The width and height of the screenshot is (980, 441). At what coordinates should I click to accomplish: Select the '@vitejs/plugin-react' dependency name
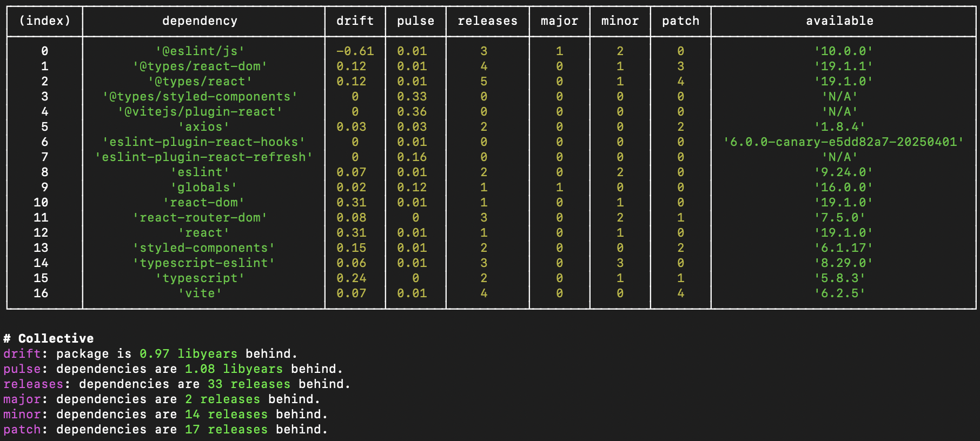[x=200, y=112]
